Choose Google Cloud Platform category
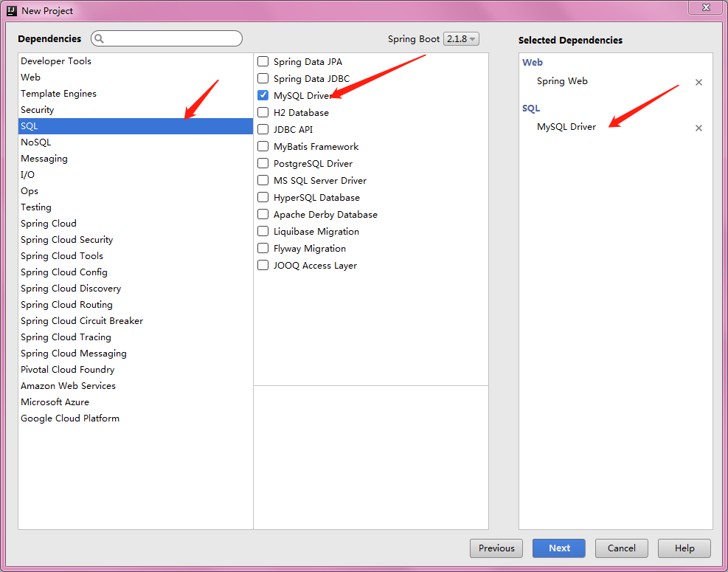 136,418
